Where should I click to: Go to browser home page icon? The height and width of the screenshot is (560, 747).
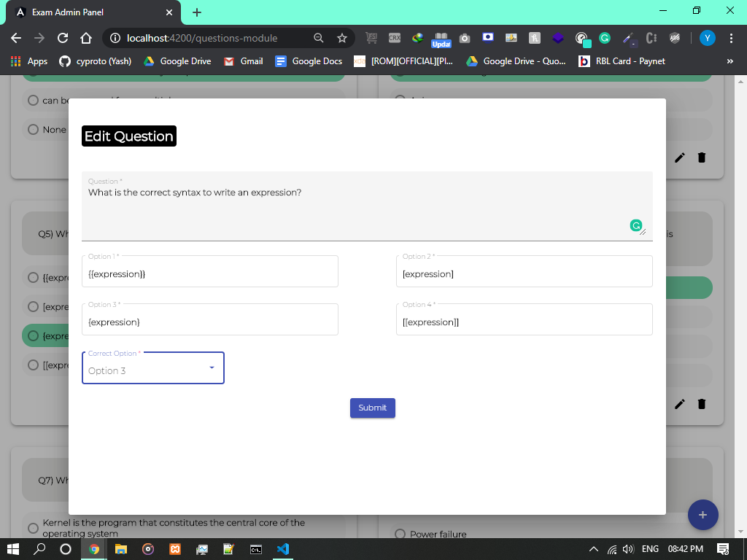(x=86, y=38)
